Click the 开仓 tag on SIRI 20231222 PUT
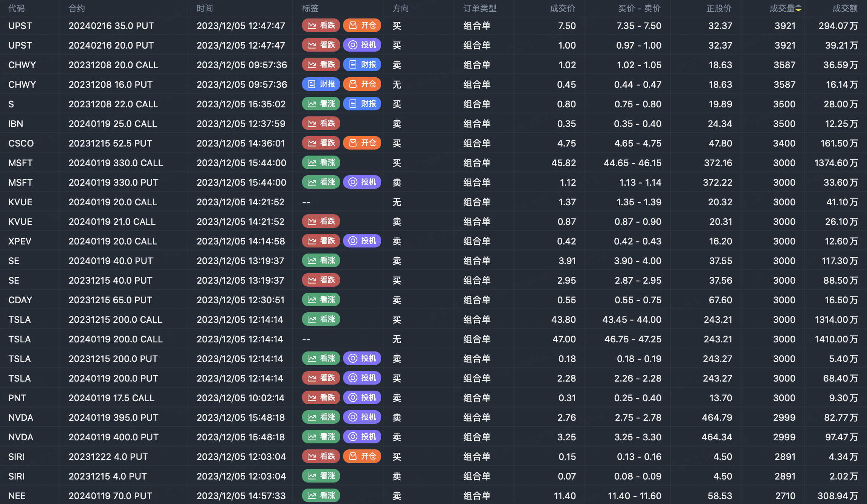The image size is (867, 504). click(x=362, y=456)
